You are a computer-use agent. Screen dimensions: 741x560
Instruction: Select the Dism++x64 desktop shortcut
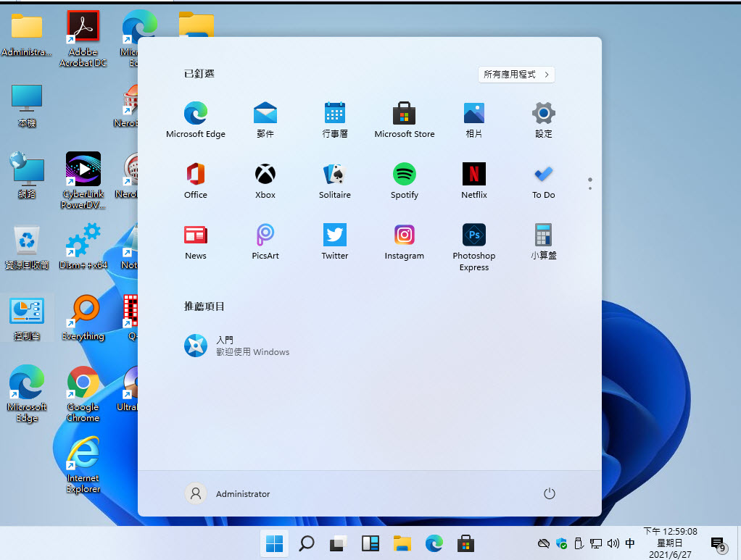[x=83, y=246]
